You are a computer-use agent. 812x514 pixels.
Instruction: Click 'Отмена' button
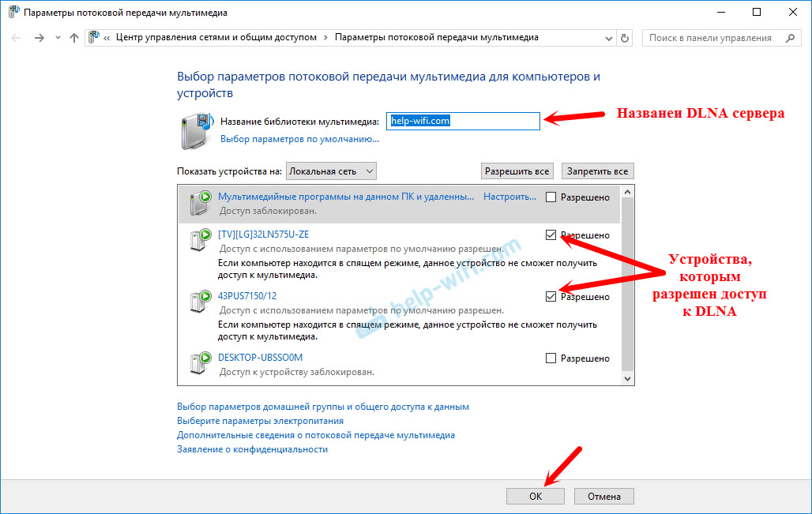pos(603,497)
